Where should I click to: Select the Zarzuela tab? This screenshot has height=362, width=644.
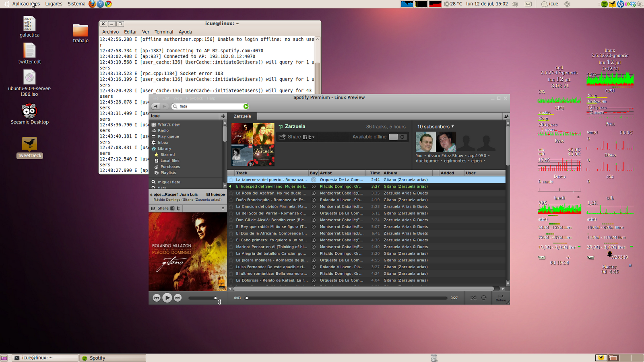[x=242, y=116]
